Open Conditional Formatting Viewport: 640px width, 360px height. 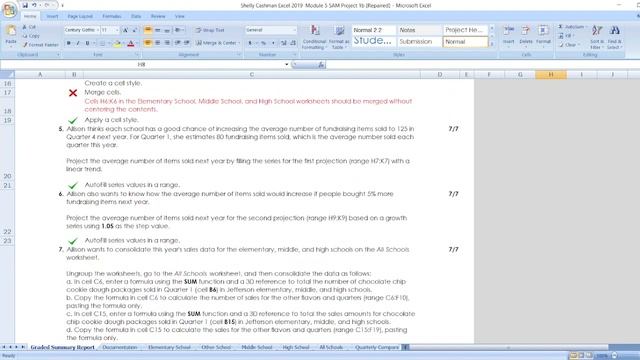click(314, 37)
